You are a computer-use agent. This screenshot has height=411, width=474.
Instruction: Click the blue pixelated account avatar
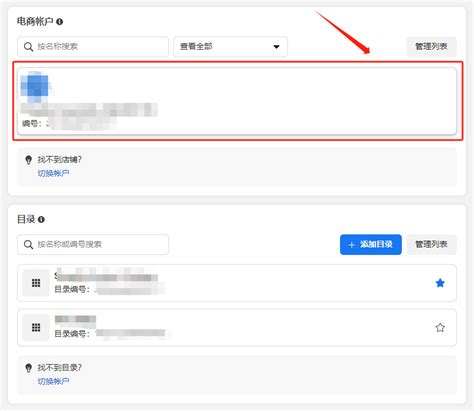point(35,87)
